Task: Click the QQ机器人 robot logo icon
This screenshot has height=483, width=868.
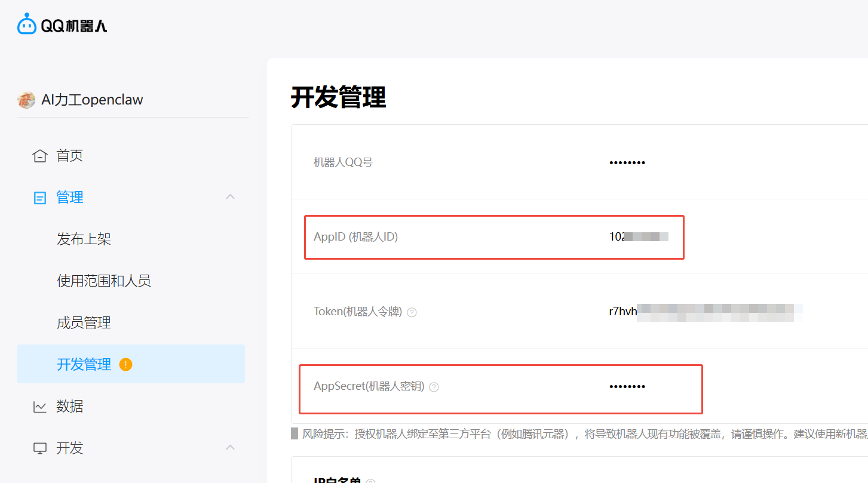Action: pos(27,24)
